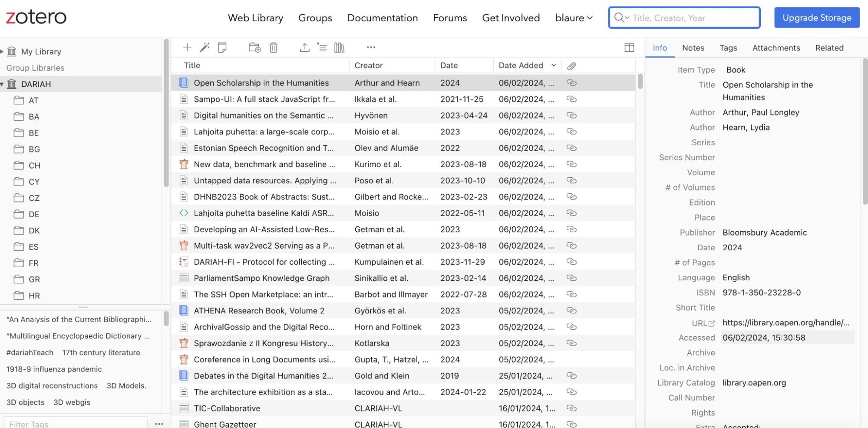Open the toolbar more options ellipsis
Image resolution: width=868 pixels, height=428 pixels.
pyautogui.click(x=371, y=47)
